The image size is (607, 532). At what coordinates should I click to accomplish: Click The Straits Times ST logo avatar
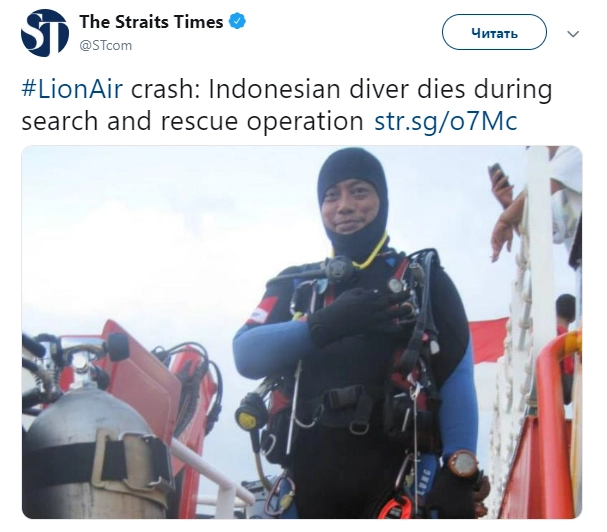pyautogui.click(x=45, y=33)
